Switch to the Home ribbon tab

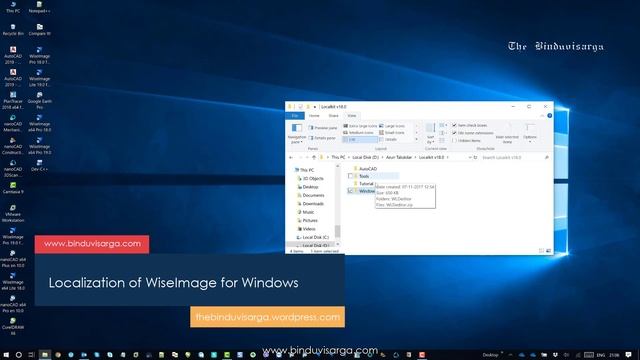click(x=314, y=116)
